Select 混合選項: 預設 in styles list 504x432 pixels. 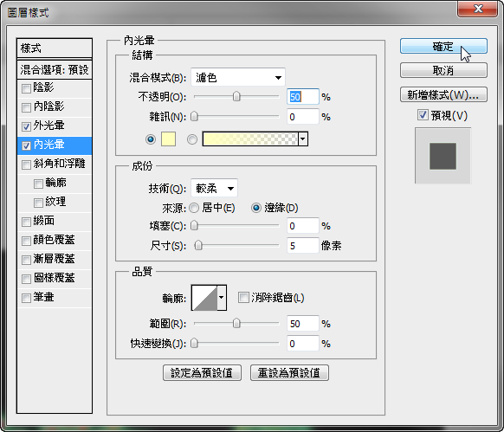55,69
